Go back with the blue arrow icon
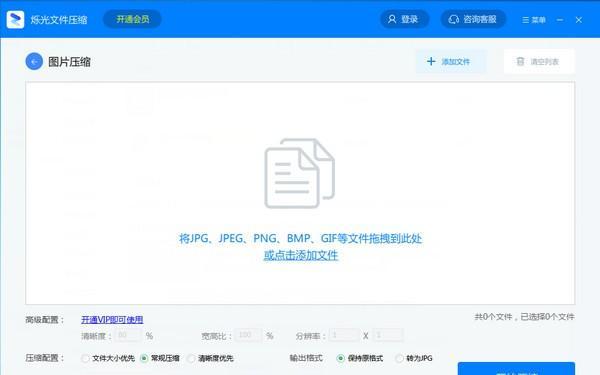Viewport: 600px width, 375px height. (34, 61)
